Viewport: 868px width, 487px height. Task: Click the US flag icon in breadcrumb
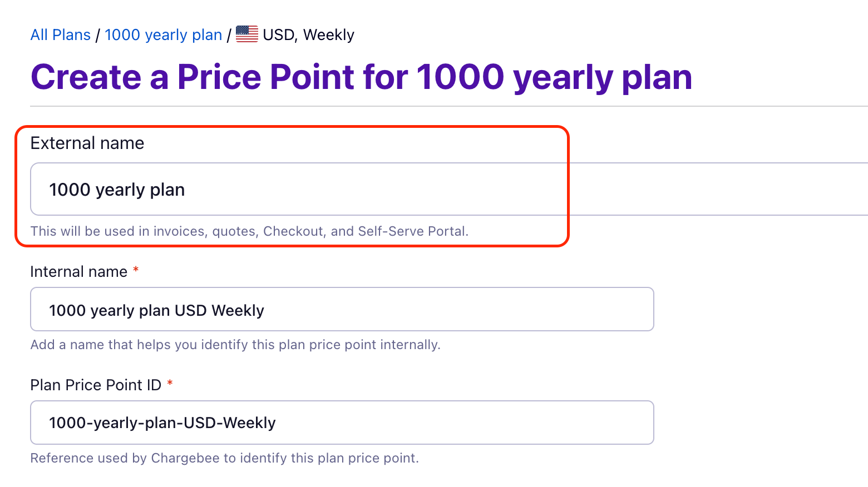(x=247, y=34)
